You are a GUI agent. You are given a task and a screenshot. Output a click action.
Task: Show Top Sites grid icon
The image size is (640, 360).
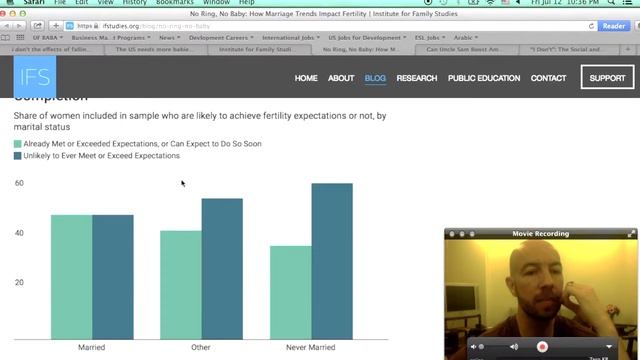pyautogui.click(x=20, y=38)
